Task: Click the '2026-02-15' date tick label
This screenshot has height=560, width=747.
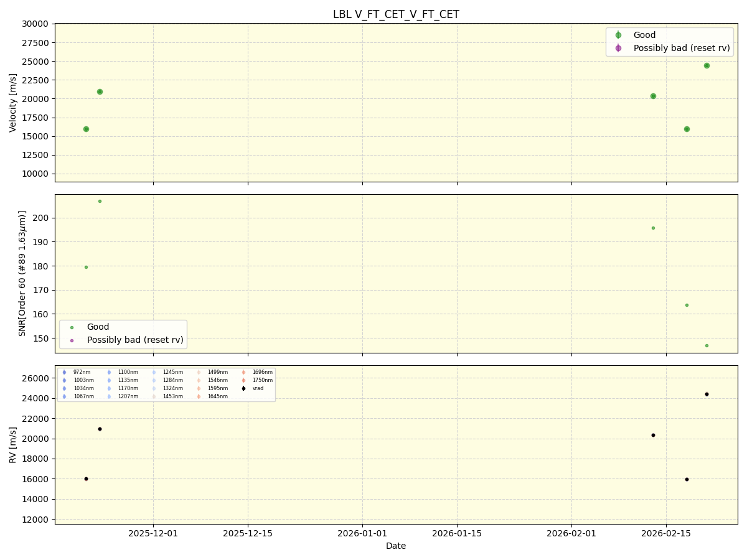Action: pos(666,533)
